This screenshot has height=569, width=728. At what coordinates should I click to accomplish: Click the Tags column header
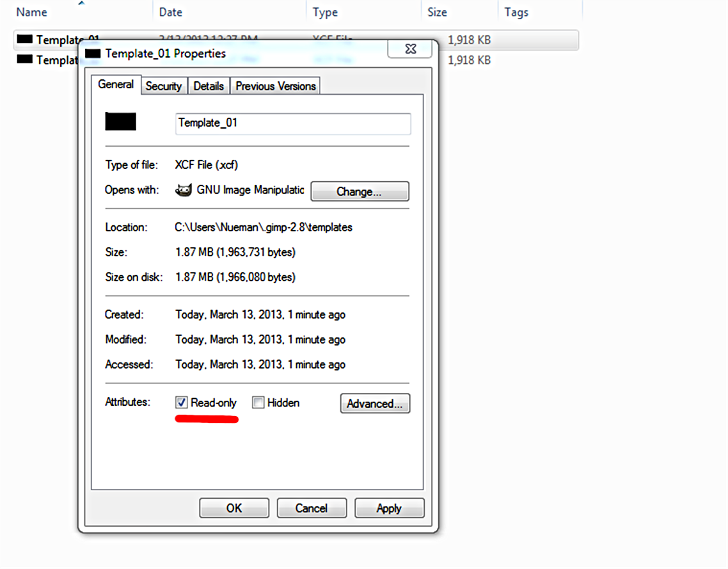pos(516,12)
